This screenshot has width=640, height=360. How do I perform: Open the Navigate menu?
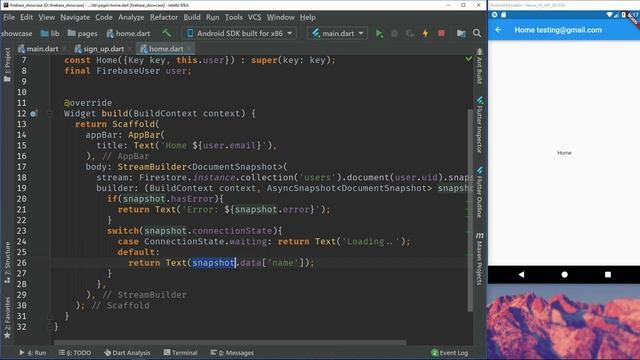click(75, 17)
